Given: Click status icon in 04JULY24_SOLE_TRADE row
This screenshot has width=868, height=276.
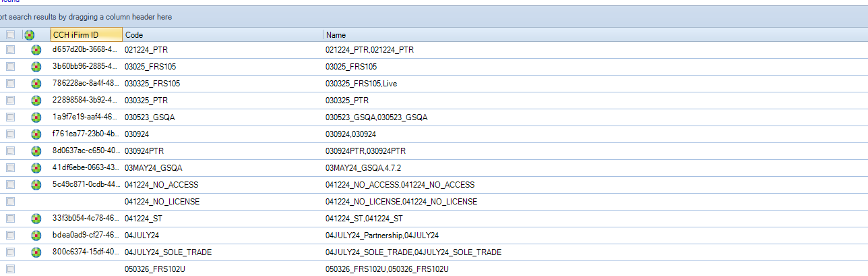Looking at the screenshot, I should click(x=36, y=252).
